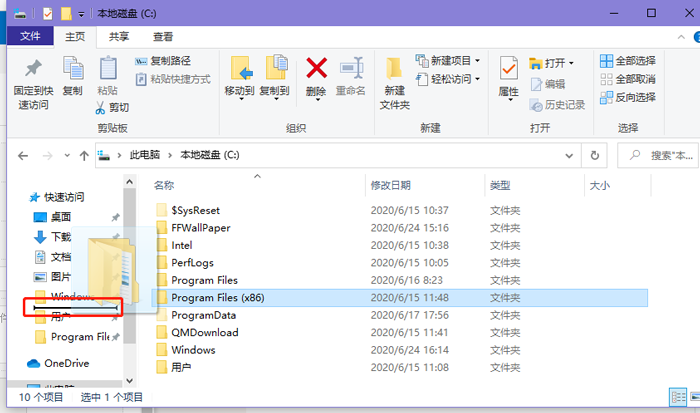700x413 pixels.
Task: Click 固定到快速访问 pin icon
Action: pos(33,69)
